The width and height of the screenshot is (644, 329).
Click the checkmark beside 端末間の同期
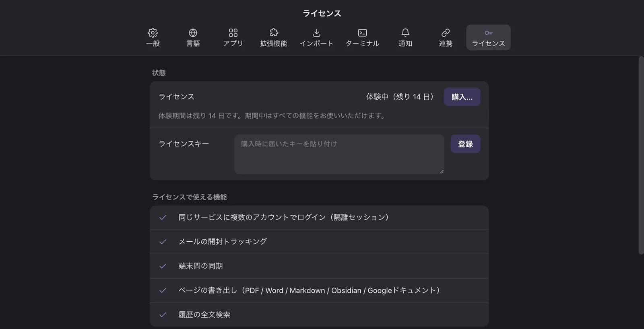(x=163, y=266)
